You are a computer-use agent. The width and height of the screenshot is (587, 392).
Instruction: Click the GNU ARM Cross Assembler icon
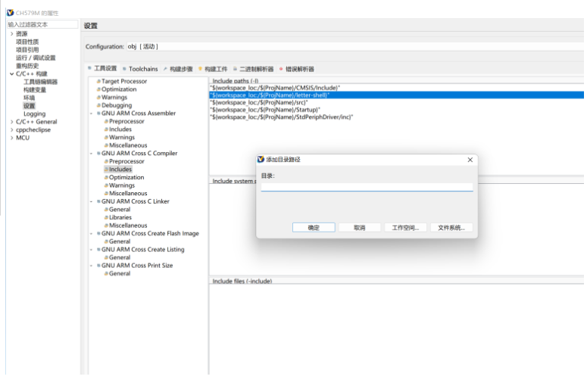[98, 114]
